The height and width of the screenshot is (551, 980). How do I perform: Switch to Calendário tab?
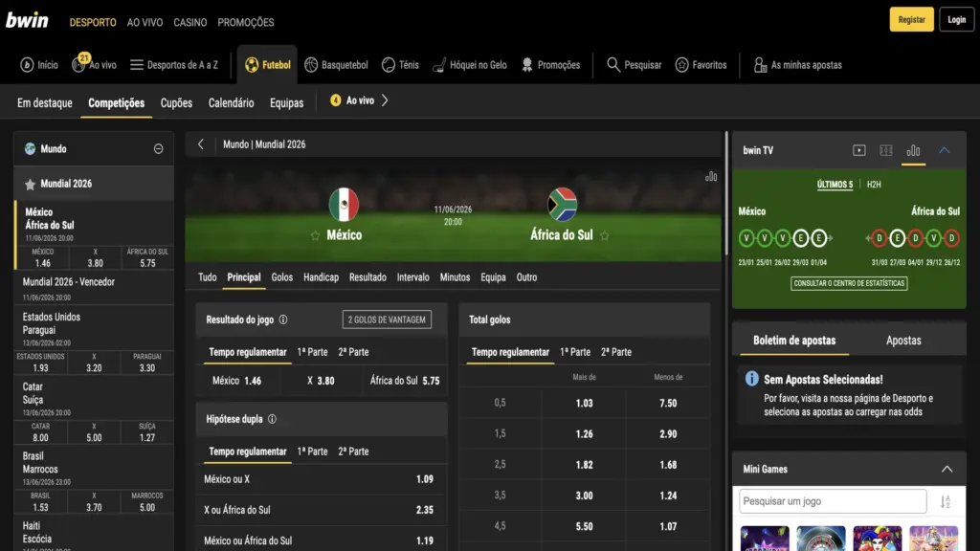[x=231, y=103]
